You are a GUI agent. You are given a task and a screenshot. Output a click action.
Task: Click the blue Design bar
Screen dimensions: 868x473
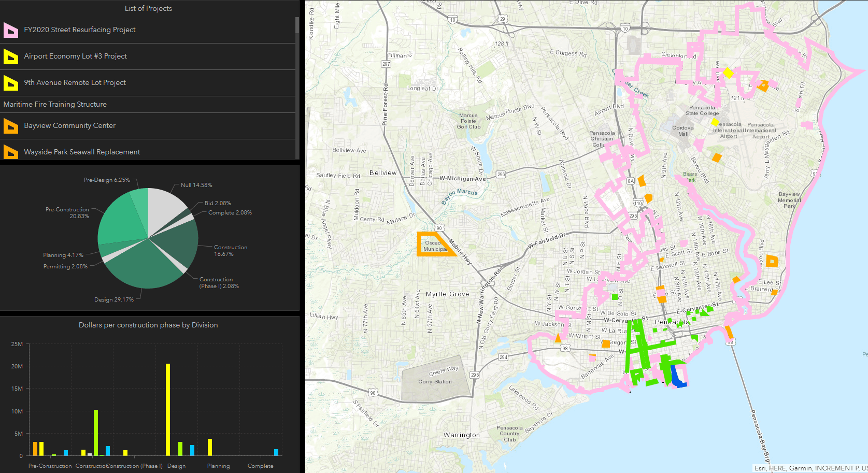192,450
